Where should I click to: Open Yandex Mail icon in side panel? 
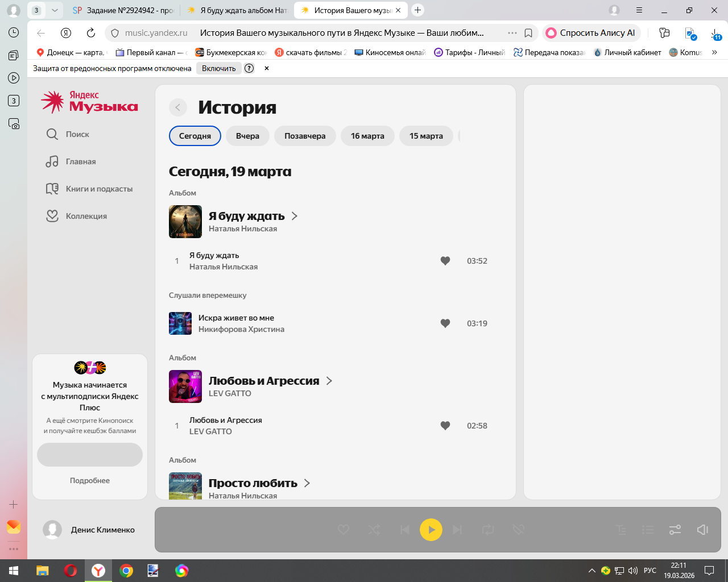[x=14, y=527]
